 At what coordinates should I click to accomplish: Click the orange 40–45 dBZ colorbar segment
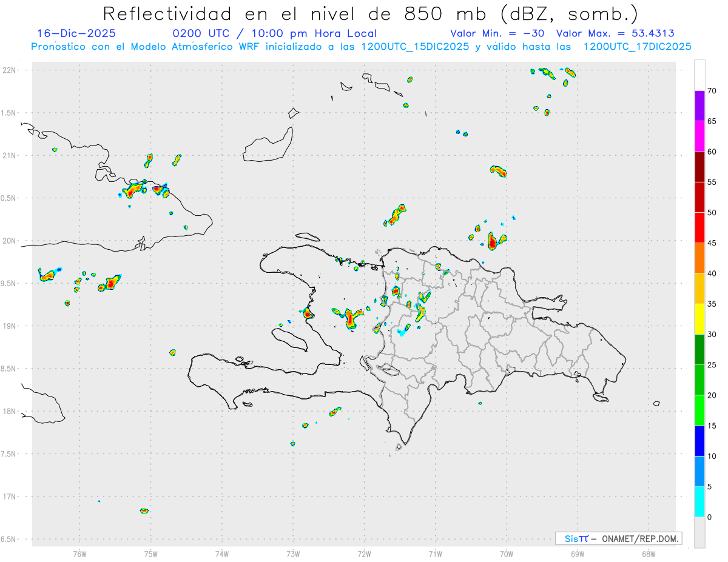point(699,258)
